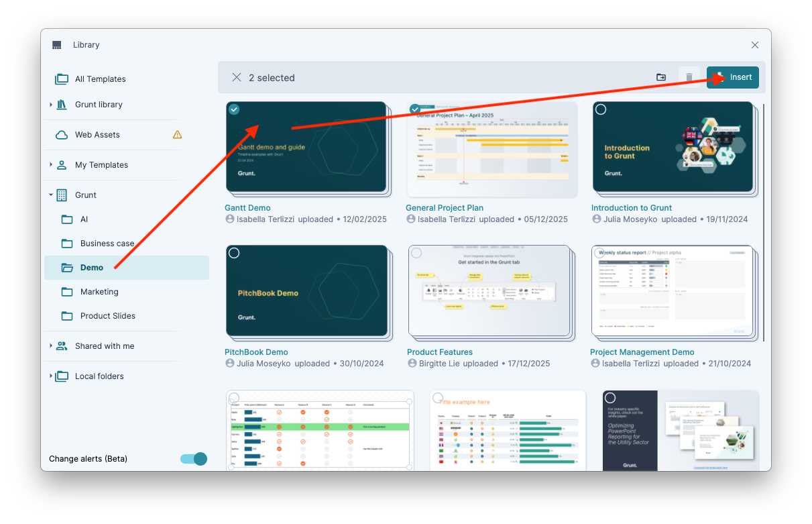Click uploader avatar icon under Product Features

[412, 364]
